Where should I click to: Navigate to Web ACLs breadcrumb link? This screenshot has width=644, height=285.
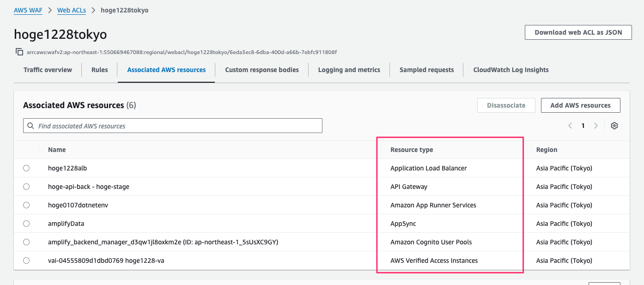[x=72, y=10]
